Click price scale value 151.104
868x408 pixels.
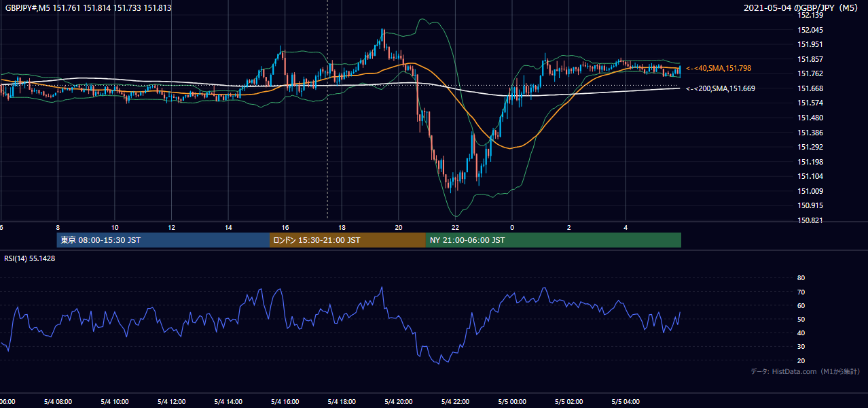coord(810,176)
